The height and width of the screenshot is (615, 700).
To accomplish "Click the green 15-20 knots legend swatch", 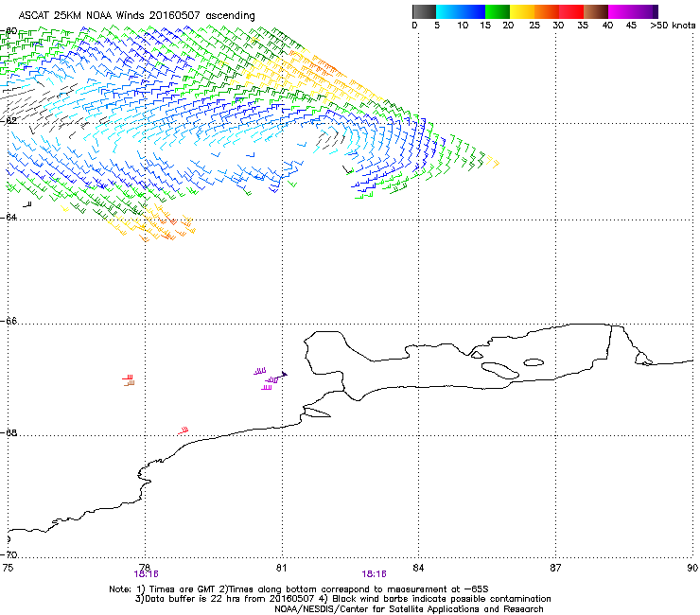I will click(x=498, y=11).
